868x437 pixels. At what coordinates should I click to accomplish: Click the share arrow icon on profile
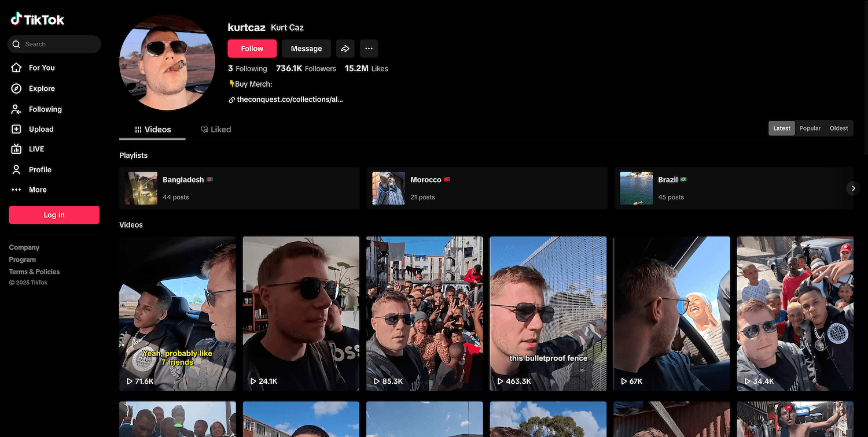(345, 49)
